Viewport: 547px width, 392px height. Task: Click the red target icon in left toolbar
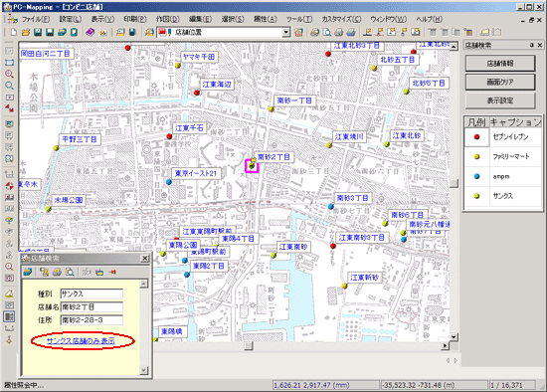coord(9,279)
